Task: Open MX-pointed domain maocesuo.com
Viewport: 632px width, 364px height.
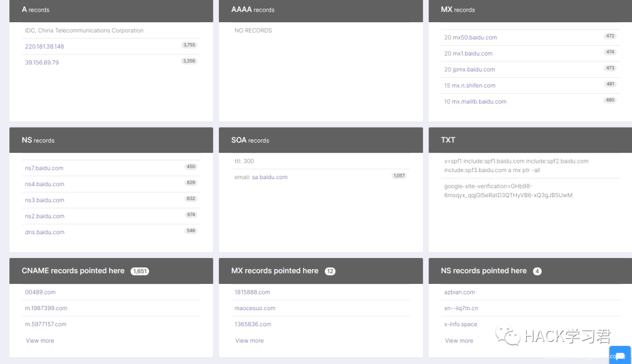Action: (255, 308)
